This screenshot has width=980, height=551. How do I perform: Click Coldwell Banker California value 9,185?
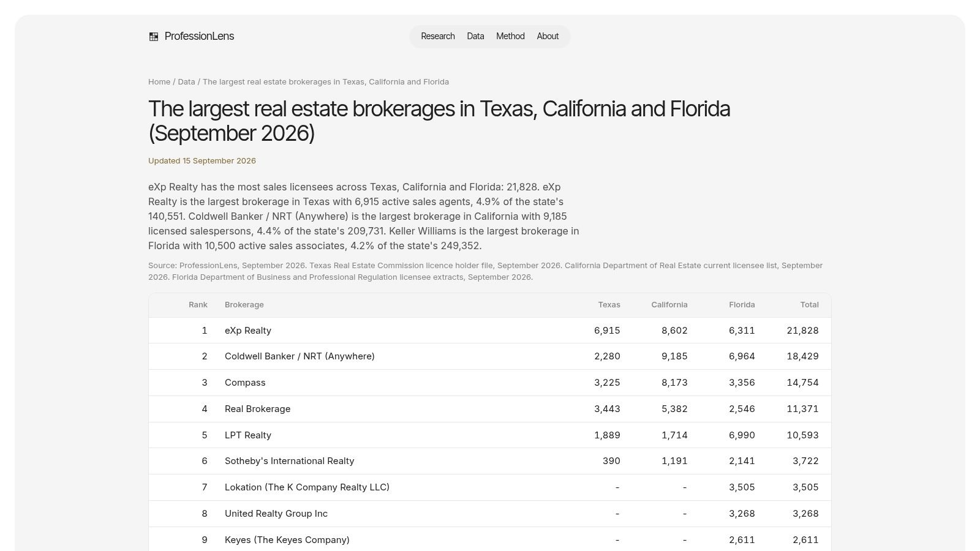tap(674, 356)
